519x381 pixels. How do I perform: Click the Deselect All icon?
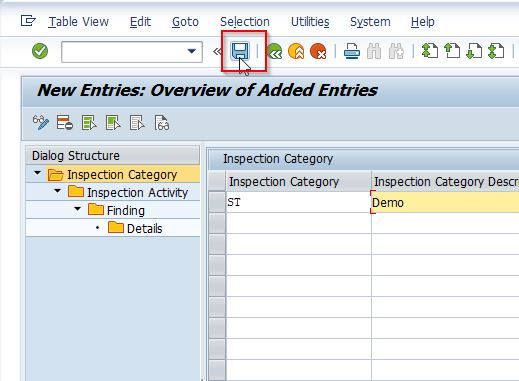coord(137,123)
